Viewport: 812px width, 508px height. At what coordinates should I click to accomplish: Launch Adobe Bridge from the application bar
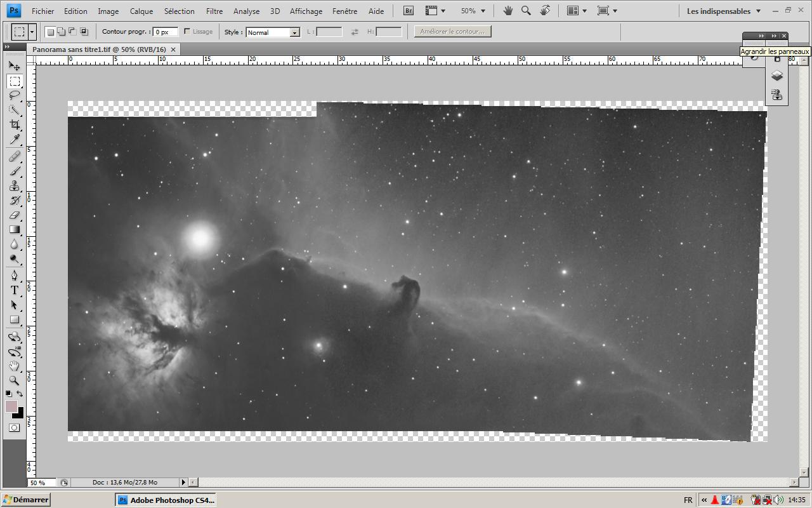coord(409,11)
